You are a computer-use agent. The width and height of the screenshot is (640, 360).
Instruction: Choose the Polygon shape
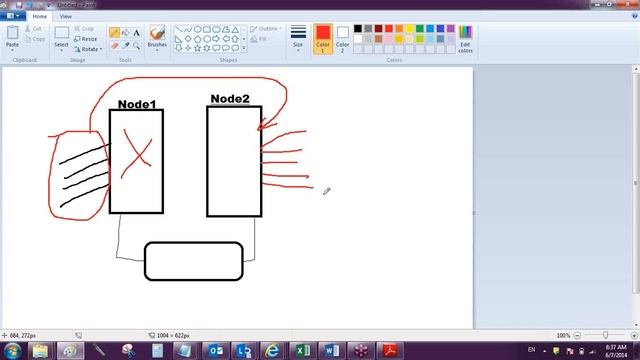point(226,29)
